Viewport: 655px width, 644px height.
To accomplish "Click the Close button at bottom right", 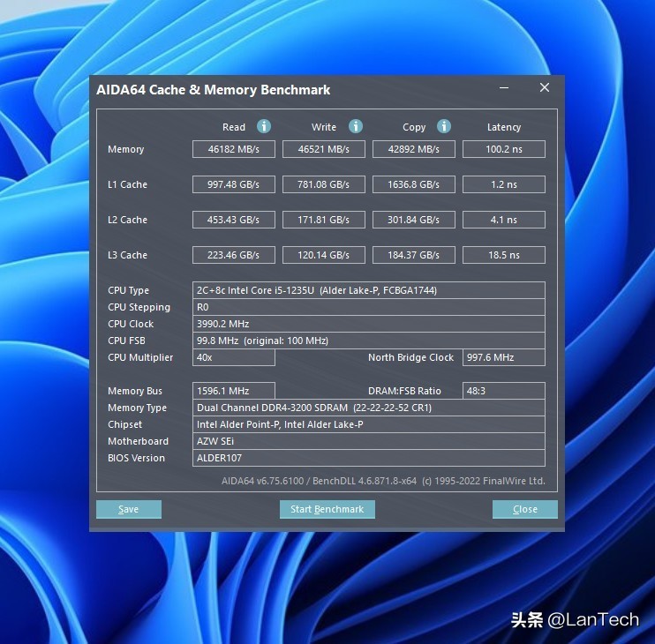I will pos(524,509).
